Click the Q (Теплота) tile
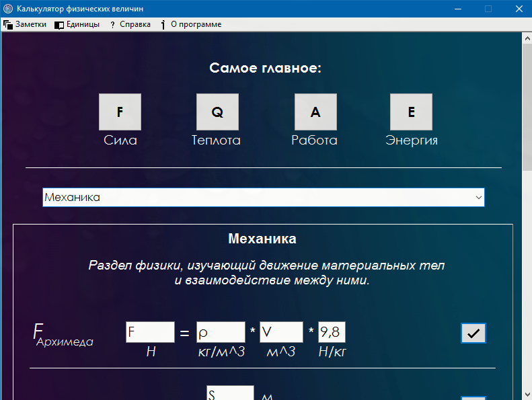The width and height of the screenshot is (532, 400). pyautogui.click(x=217, y=112)
